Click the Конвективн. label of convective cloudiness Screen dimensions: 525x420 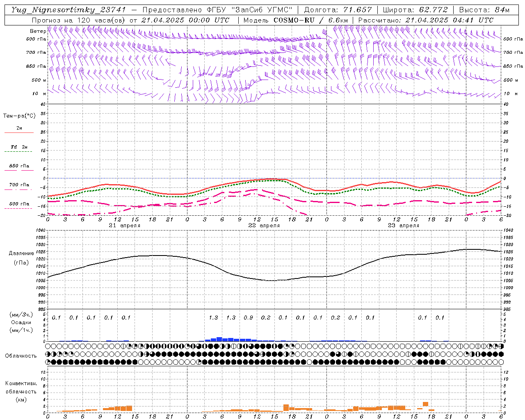point(21,383)
